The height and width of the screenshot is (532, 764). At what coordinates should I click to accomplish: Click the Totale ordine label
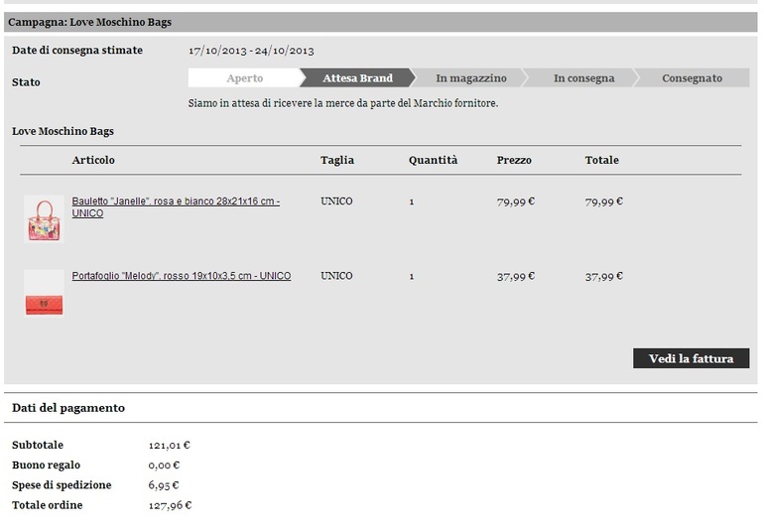click(x=48, y=505)
